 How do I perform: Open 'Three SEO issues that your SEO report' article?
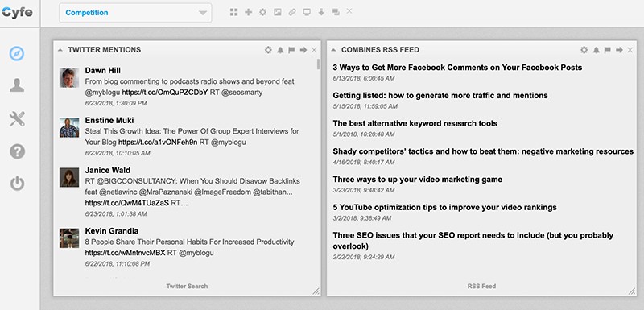[x=473, y=241]
